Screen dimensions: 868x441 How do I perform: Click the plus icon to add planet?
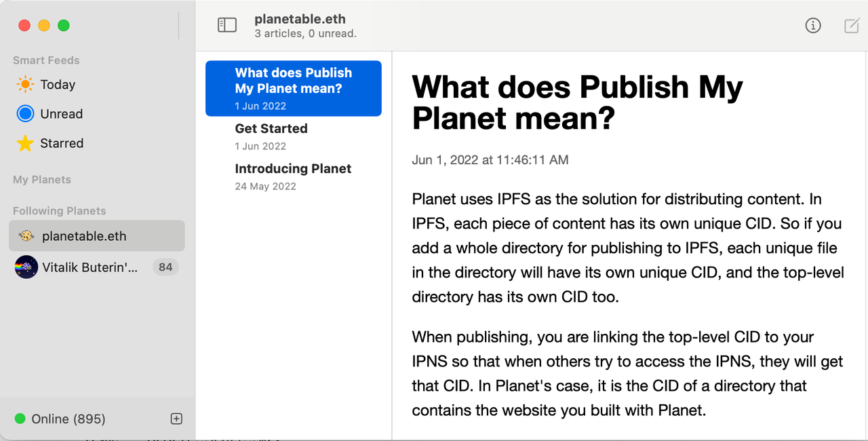tap(176, 419)
